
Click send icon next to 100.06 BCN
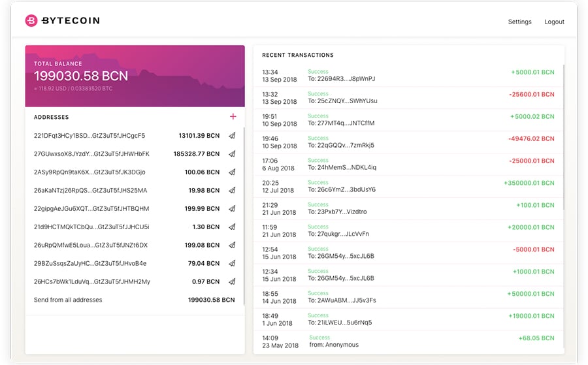pos(232,172)
